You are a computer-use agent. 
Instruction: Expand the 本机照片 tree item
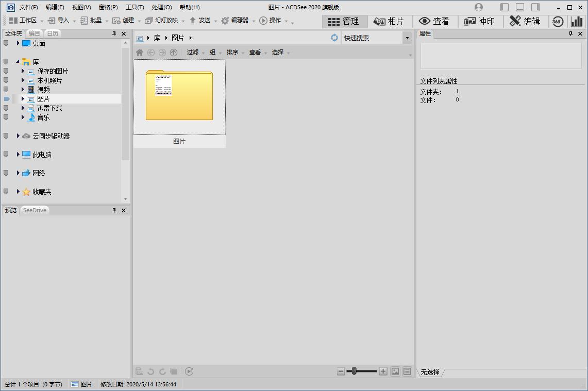(x=23, y=80)
